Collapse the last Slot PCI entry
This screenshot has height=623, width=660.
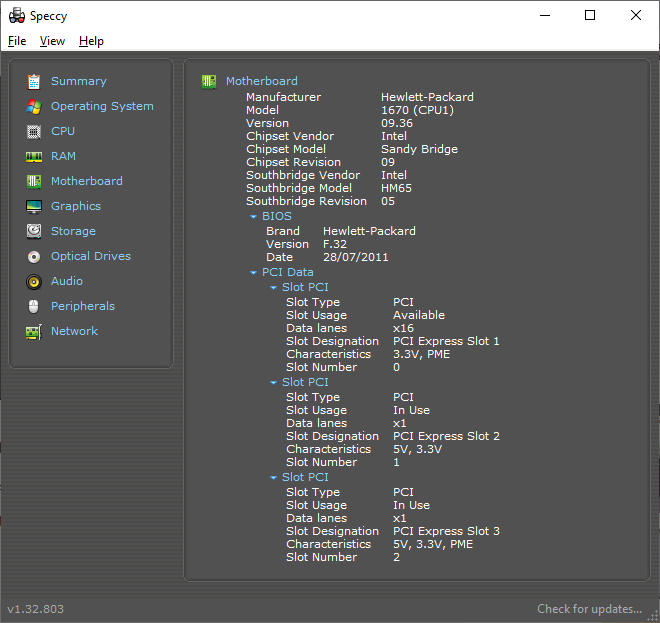(273, 478)
